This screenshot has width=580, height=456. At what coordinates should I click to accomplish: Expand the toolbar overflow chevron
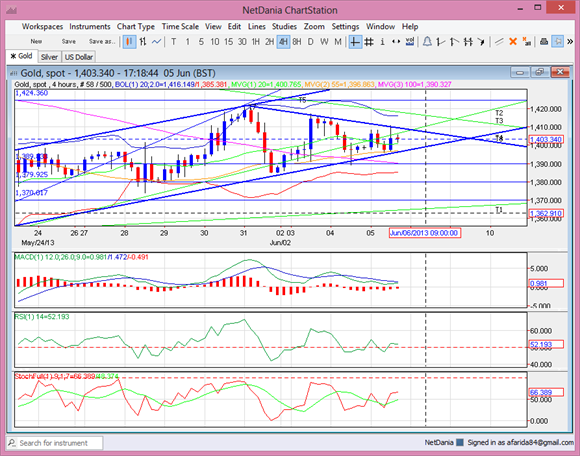(570, 42)
